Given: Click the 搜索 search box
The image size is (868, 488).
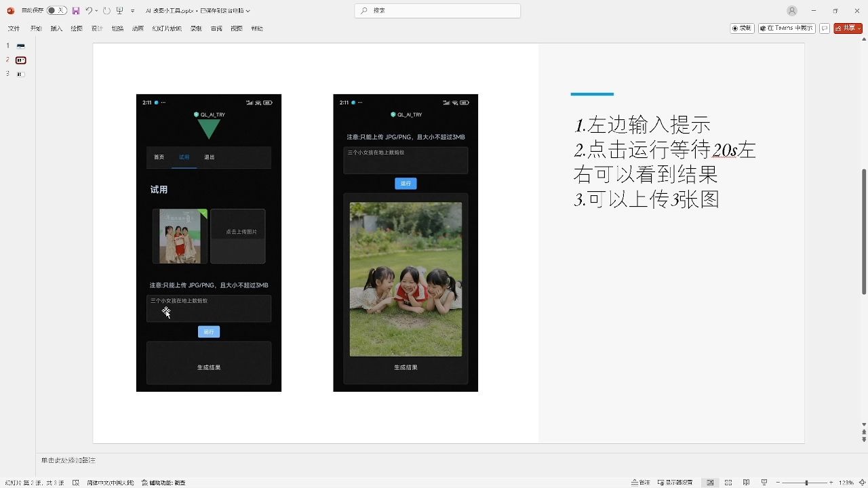Looking at the screenshot, I should pos(437,11).
